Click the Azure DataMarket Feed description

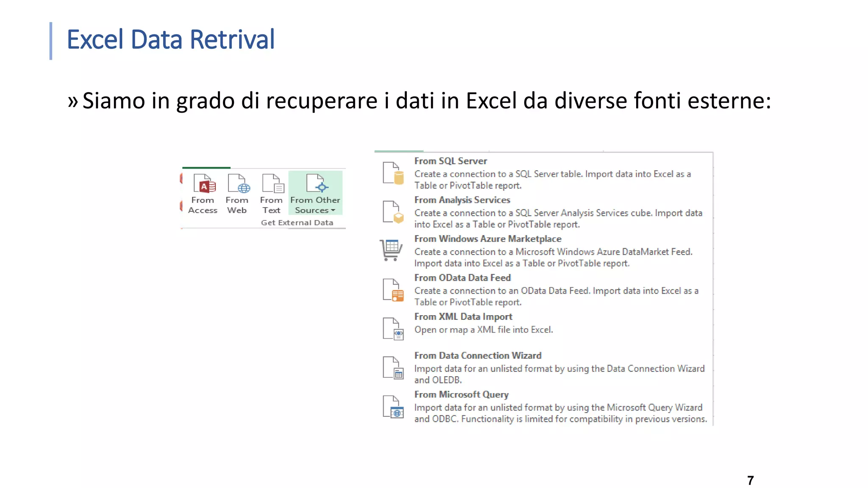[554, 258]
